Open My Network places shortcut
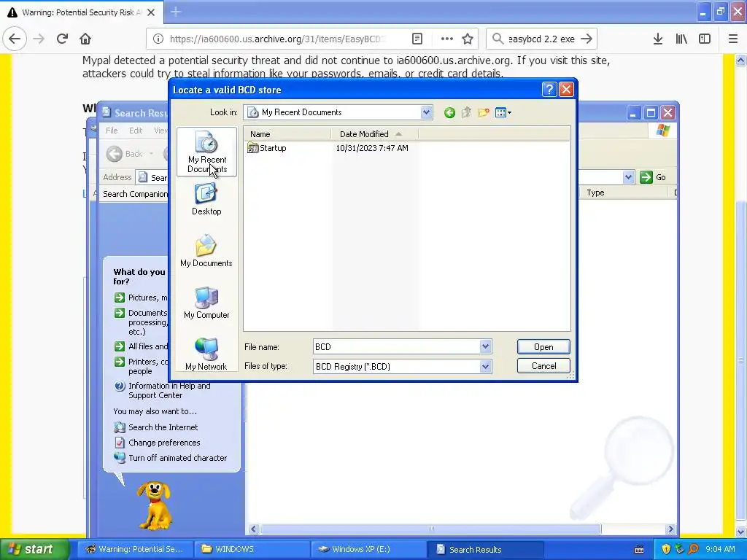This screenshot has height=560, width=747. (x=206, y=354)
